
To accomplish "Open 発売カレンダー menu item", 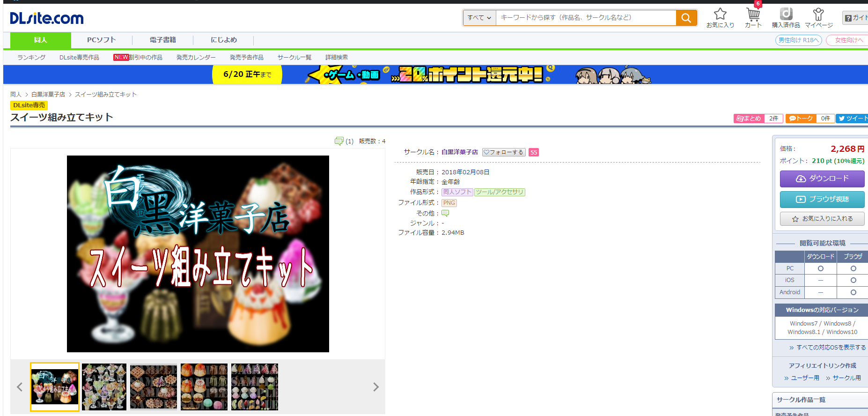I will 196,57.
